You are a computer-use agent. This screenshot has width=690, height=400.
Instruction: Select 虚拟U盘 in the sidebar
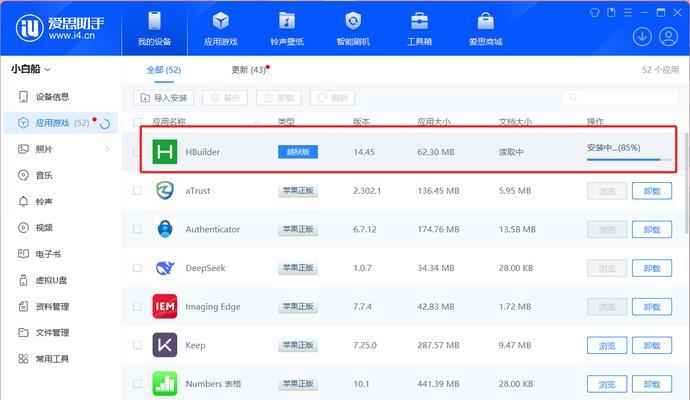click(x=62, y=280)
